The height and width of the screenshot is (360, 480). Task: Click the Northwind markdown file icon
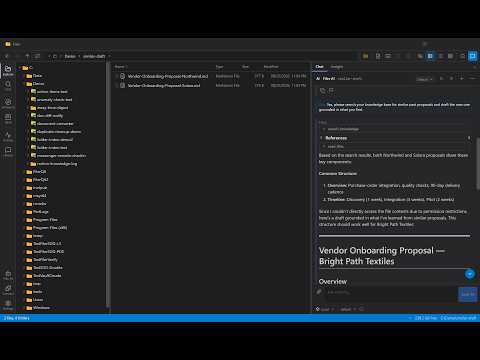[122, 76]
